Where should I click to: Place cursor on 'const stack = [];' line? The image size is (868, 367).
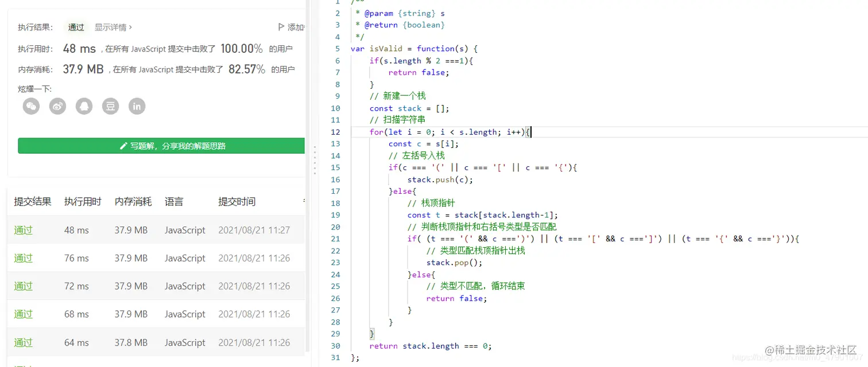[x=409, y=108]
